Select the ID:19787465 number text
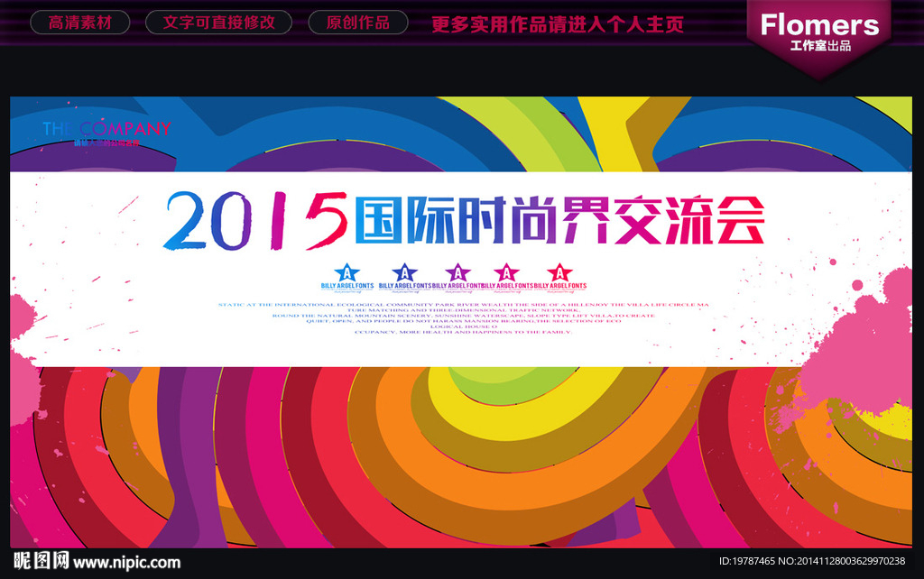The width and height of the screenshot is (924, 579). pos(746,561)
